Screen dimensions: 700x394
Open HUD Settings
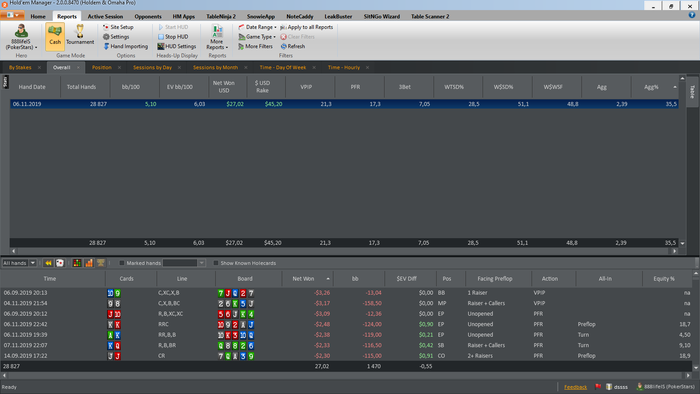point(177,46)
